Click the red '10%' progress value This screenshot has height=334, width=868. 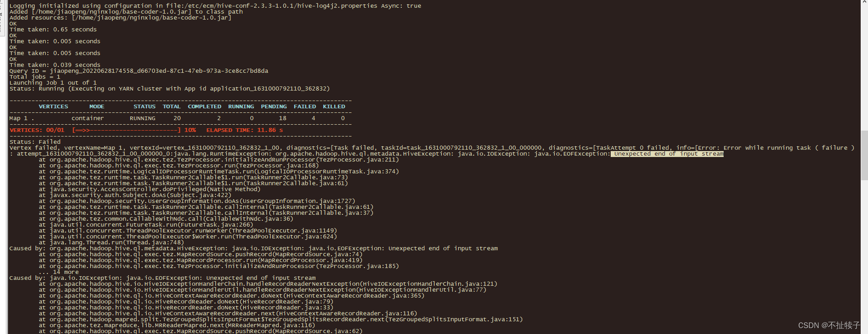point(190,130)
